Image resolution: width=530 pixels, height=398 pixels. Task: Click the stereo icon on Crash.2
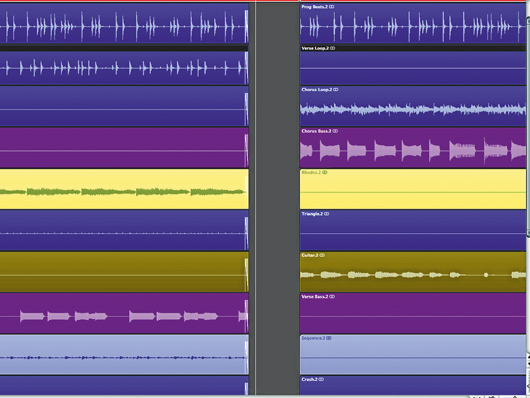(321, 379)
